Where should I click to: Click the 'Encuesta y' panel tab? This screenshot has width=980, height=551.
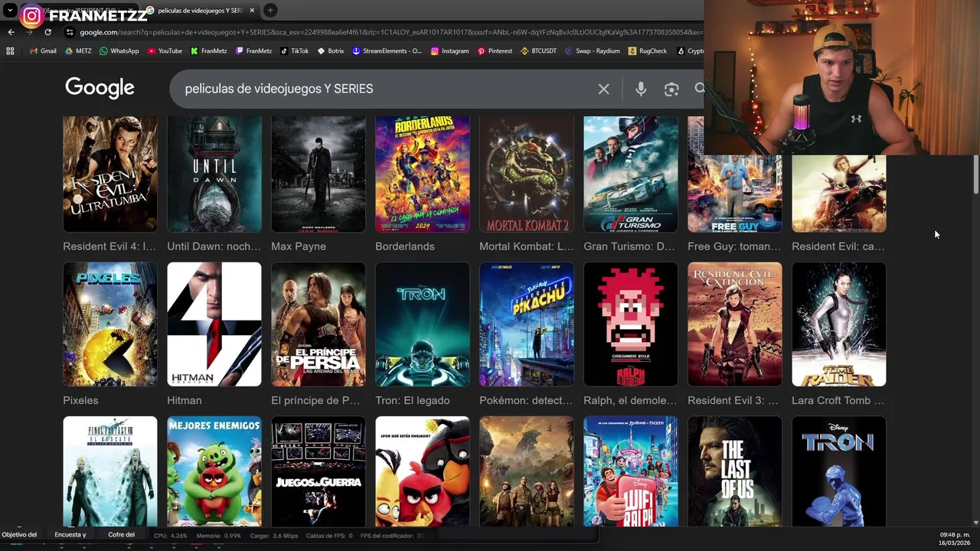70,535
